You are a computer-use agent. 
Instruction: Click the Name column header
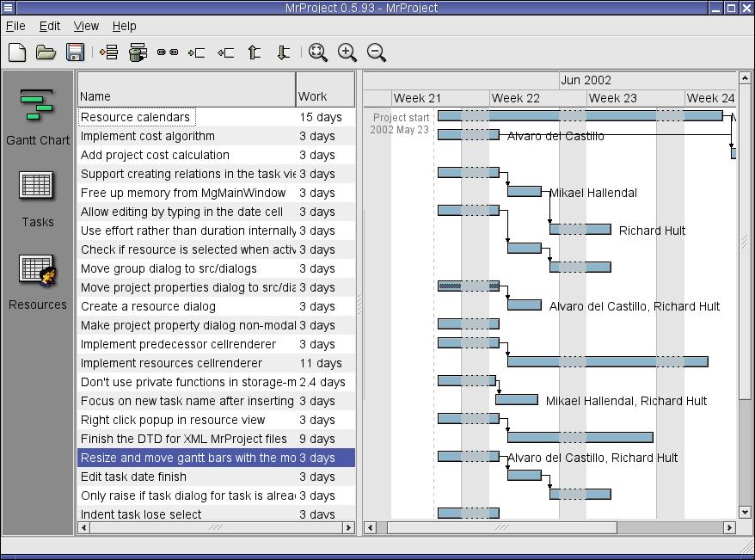pos(187,89)
